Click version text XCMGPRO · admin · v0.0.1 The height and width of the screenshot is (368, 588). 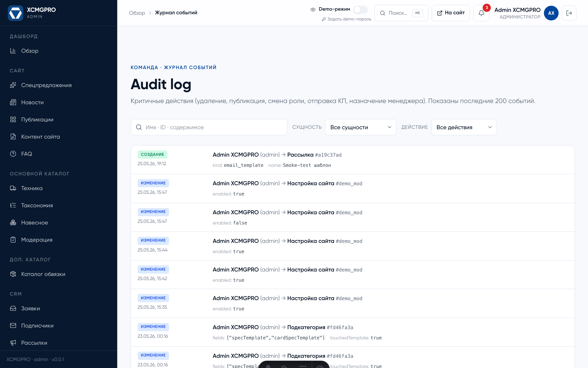pyautogui.click(x=35, y=359)
